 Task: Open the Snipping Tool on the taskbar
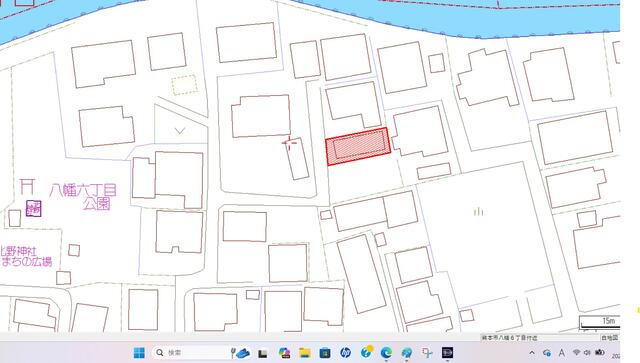(x=427, y=353)
